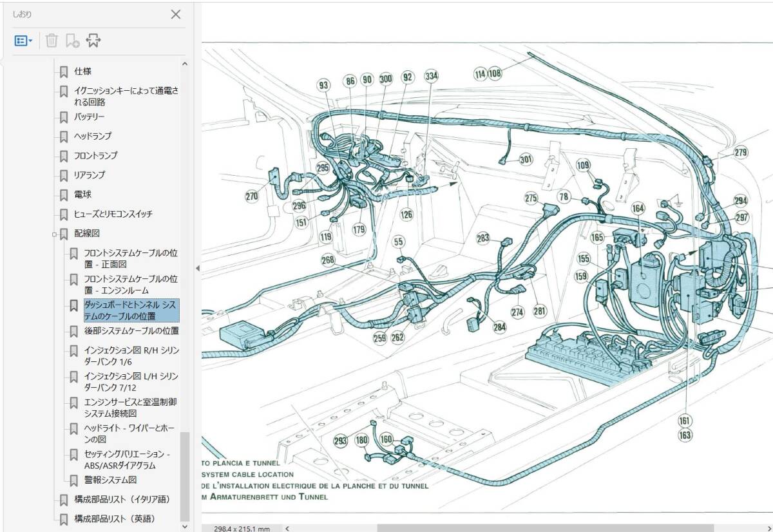
Task: Collapse the navigation pane with the divider arrow
Action: [198, 268]
